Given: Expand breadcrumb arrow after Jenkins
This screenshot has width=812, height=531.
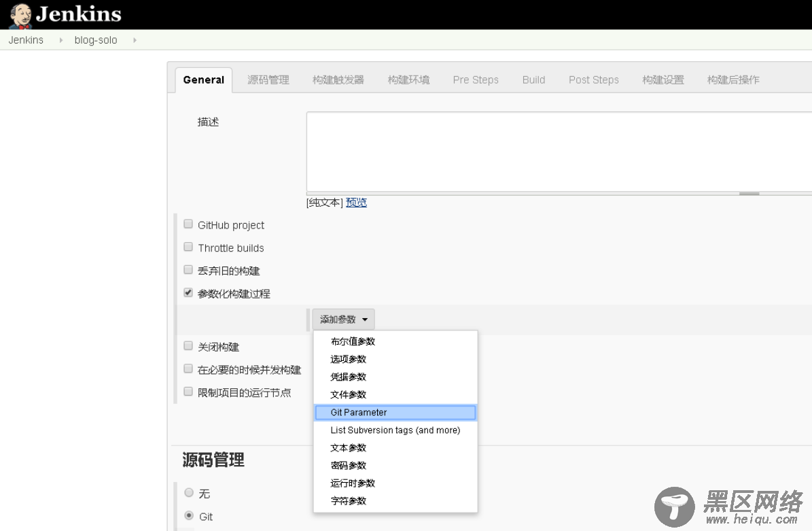Looking at the screenshot, I should [61, 40].
